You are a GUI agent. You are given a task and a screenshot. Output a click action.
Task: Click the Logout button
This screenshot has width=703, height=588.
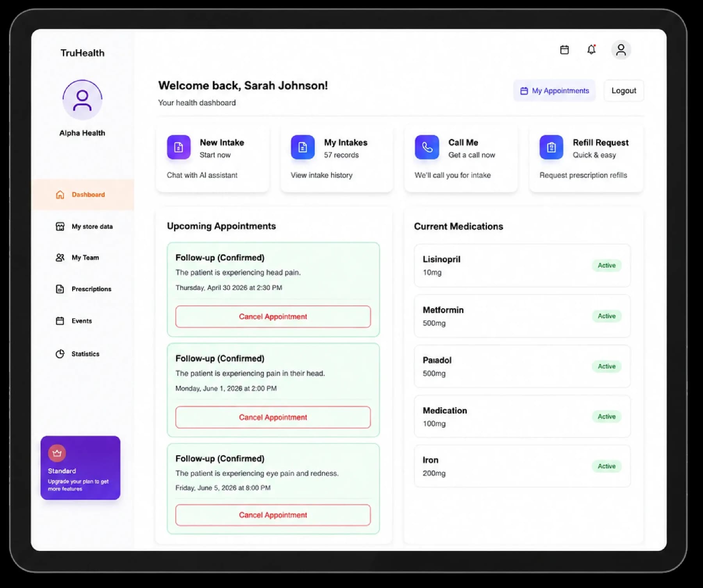(624, 91)
